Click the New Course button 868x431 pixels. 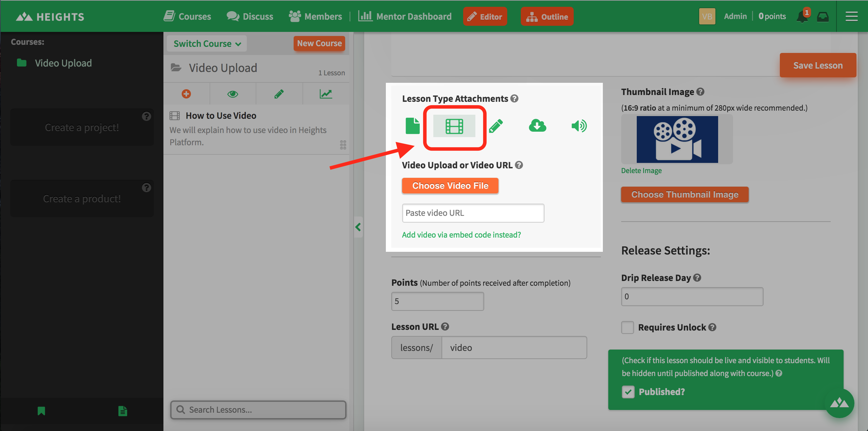click(319, 43)
